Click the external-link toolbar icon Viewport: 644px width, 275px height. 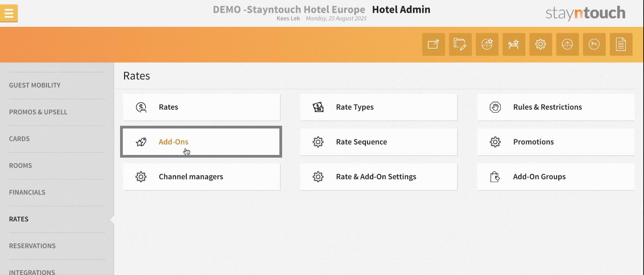click(x=433, y=44)
